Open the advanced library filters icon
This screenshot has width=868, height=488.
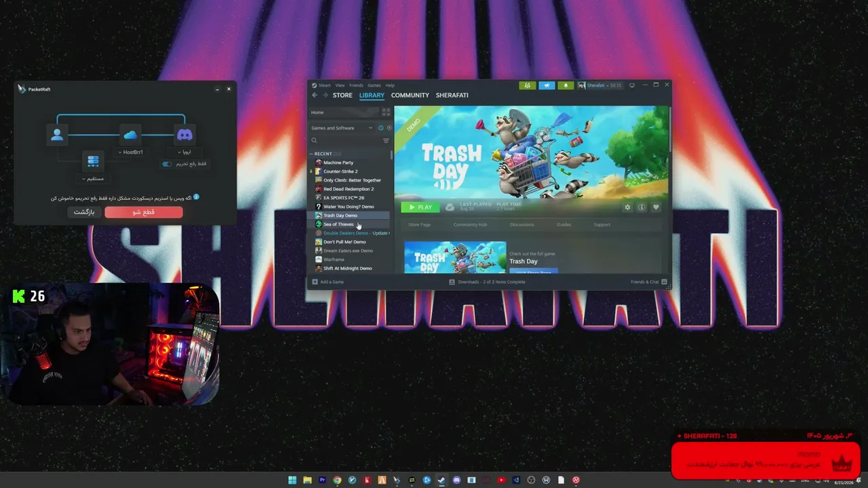[387, 141]
